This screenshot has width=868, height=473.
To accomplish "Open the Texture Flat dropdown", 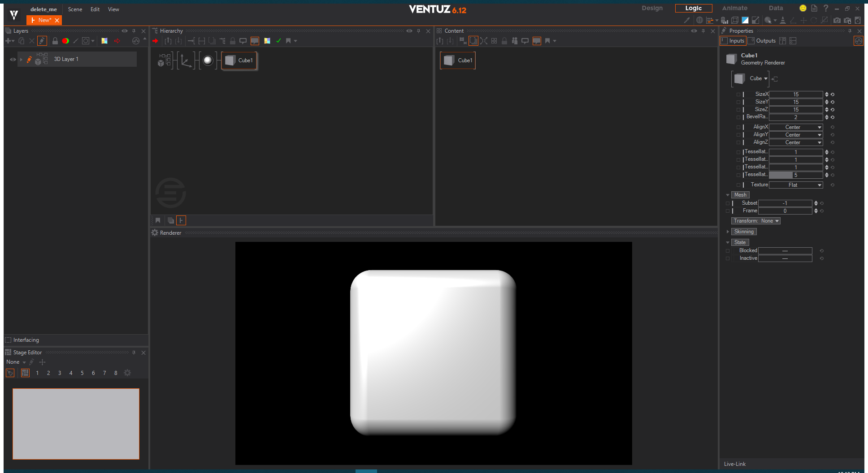I will tap(796, 185).
